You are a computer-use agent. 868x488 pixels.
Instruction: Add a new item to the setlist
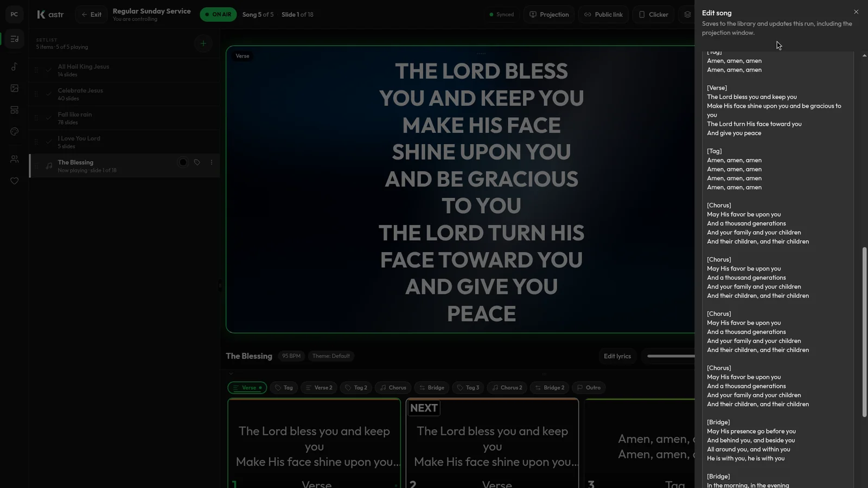203,43
